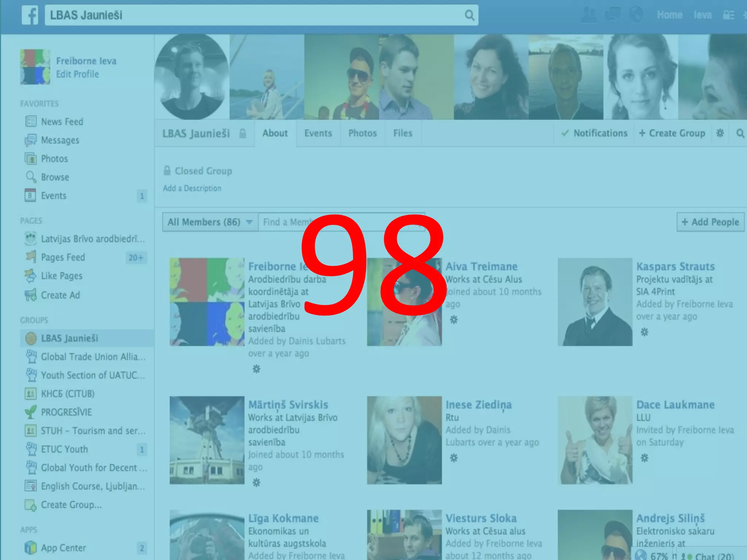Viewport: 747px width, 560px height.
Task: Open PROGRESĪVIE group
Action: [x=66, y=412]
